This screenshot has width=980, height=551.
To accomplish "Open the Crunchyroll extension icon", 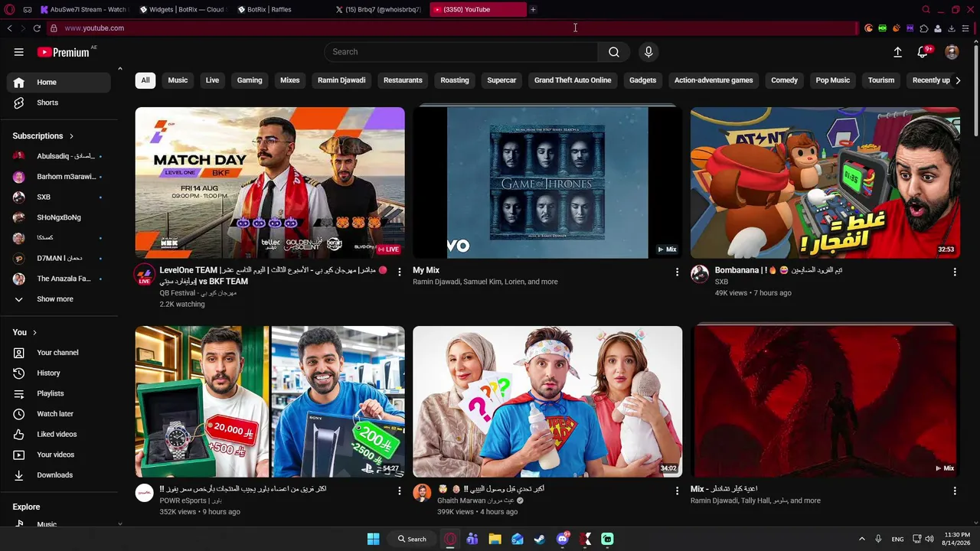I will (x=868, y=28).
